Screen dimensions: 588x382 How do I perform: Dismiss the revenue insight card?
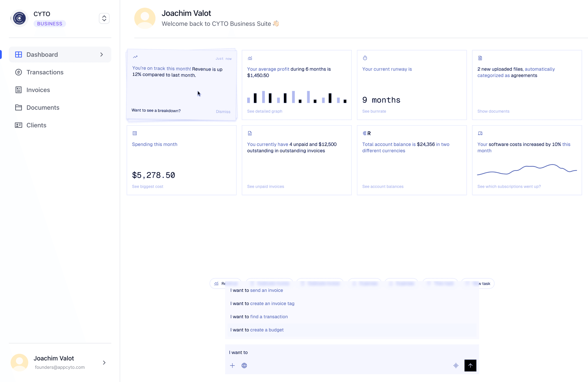[223, 112]
